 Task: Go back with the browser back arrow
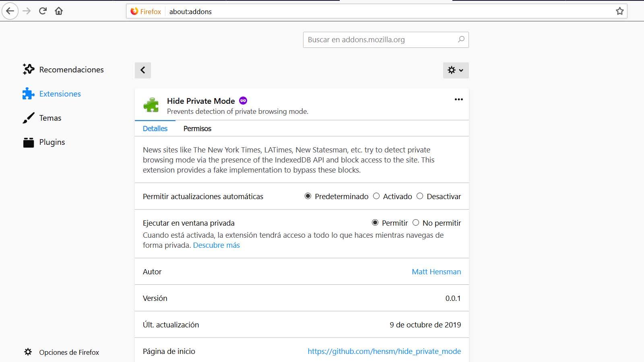(x=10, y=11)
